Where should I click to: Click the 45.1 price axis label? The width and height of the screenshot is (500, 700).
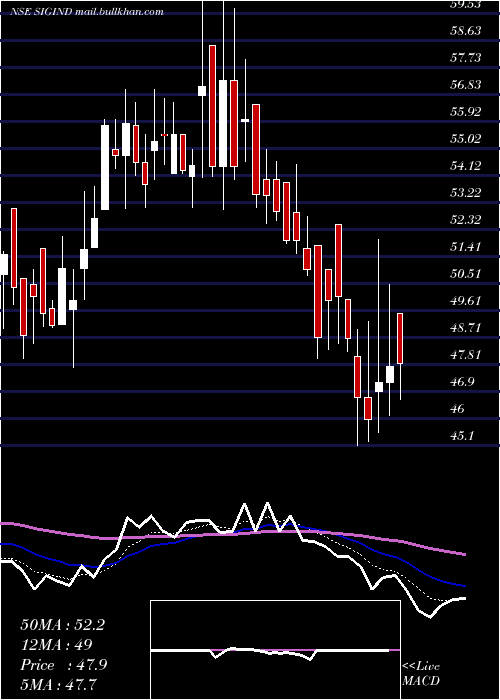[462, 436]
